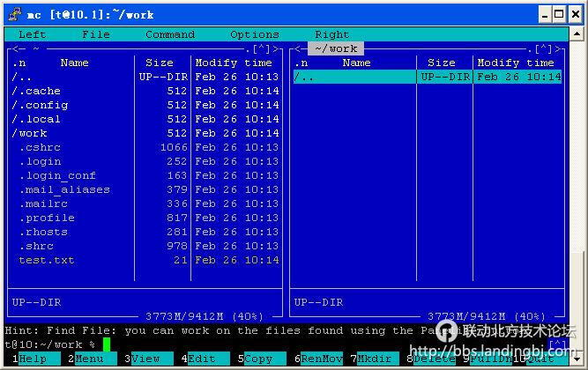Click the 3View function key button
Screen dimensions: 588x370
pos(148,359)
